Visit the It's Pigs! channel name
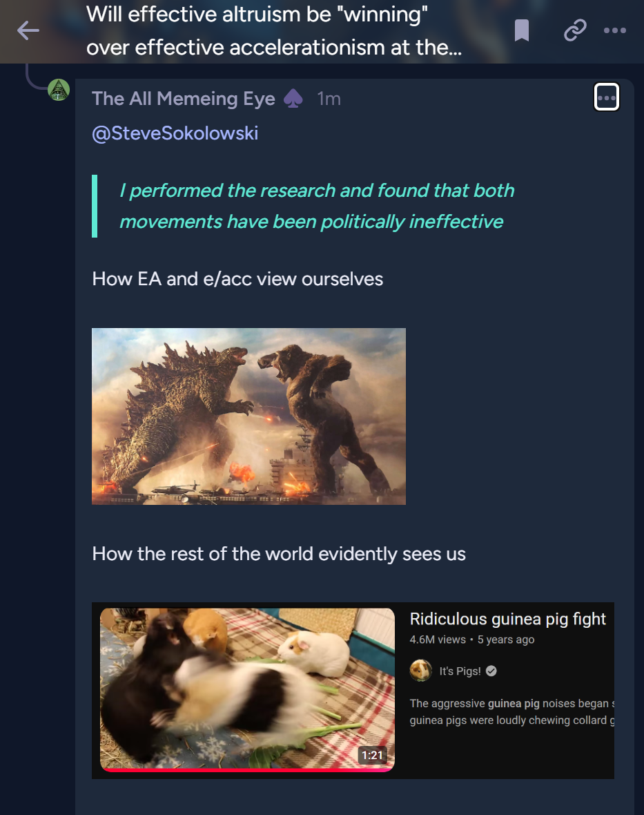Viewport: 644px width, 815px height. point(460,671)
